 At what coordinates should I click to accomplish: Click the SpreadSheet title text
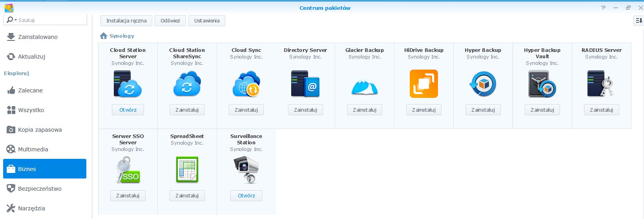point(187,136)
